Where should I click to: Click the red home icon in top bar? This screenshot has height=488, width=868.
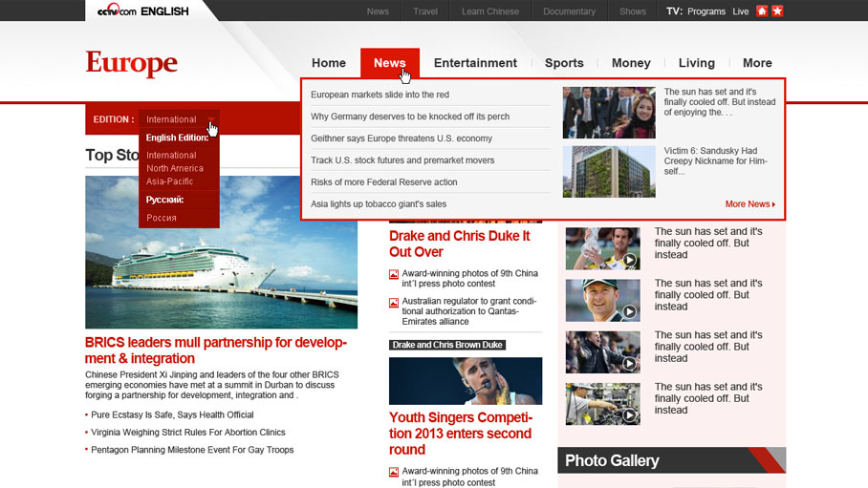[762, 11]
